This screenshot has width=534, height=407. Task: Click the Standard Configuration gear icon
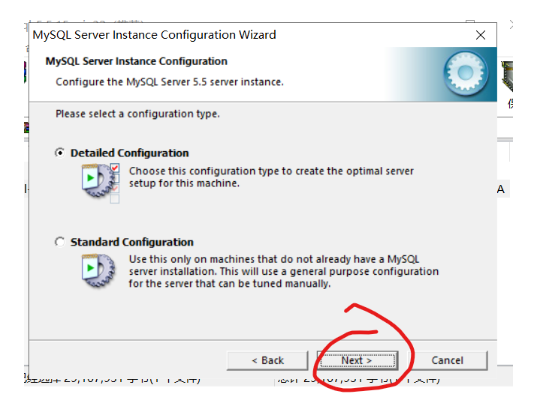pyautogui.click(x=98, y=271)
